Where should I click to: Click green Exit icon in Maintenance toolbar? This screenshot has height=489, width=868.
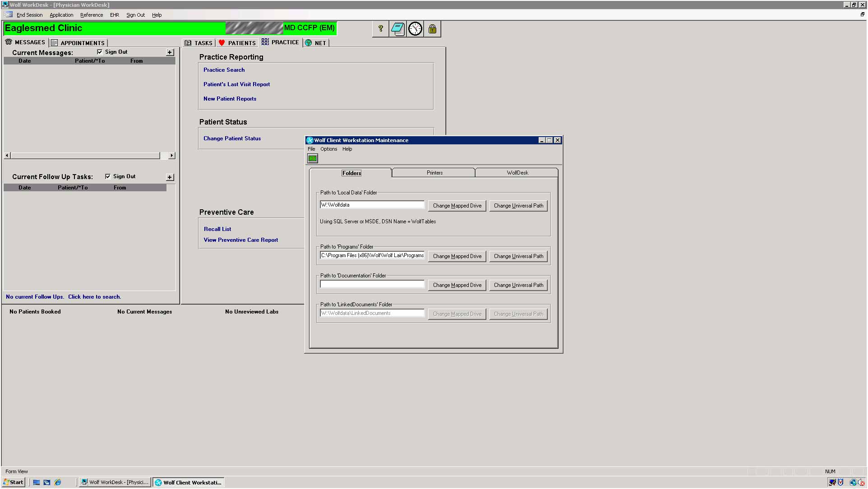point(313,158)
